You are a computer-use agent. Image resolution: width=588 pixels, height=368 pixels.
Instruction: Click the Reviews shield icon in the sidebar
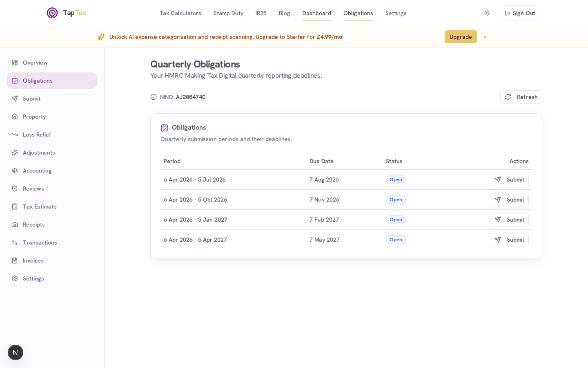point(15,188)
